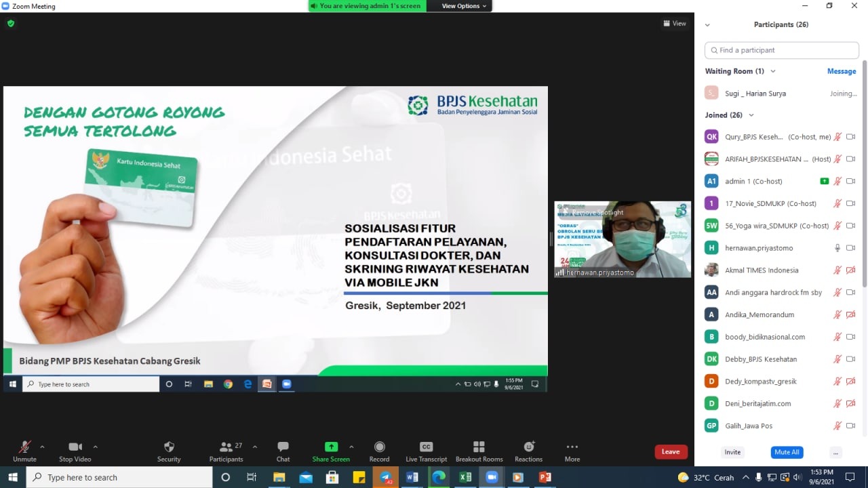Image resolution: width=868 pixels, height=488 pixels.
Task: Open Security options
Action: tap(169, 451)
